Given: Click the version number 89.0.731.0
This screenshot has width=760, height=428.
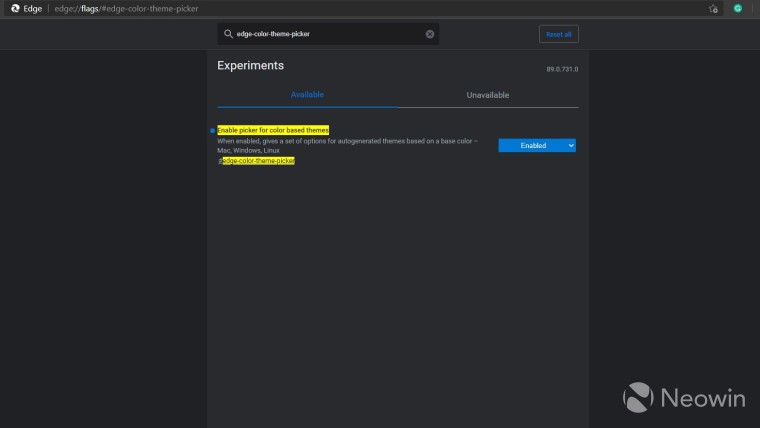Looking at the screenshot, I should click(562, 69).
